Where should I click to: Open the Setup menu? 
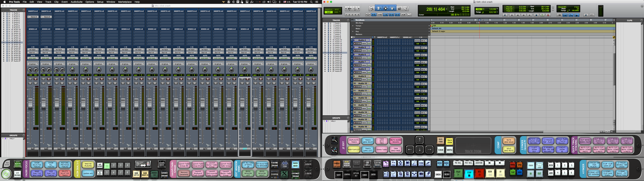click(100, 2)
